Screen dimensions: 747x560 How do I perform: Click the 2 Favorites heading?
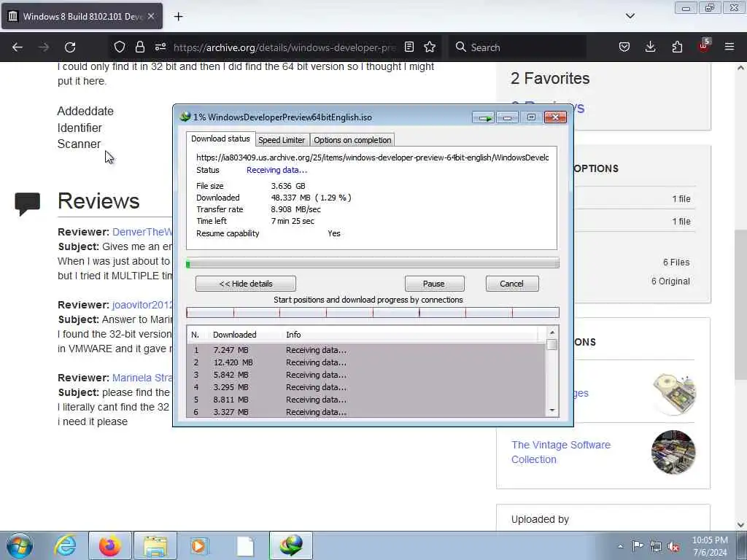pyautogui.click(x=550, y=78)
